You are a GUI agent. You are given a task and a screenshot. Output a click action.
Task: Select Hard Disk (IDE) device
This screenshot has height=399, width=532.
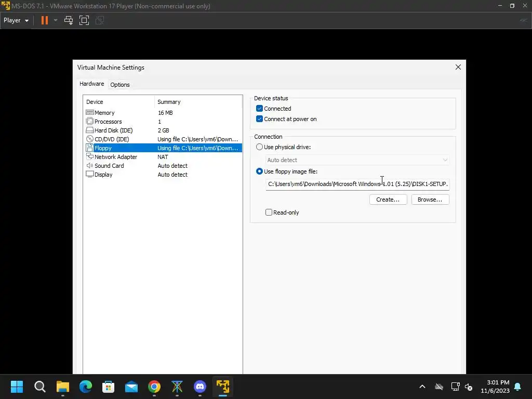pos(163,130)
